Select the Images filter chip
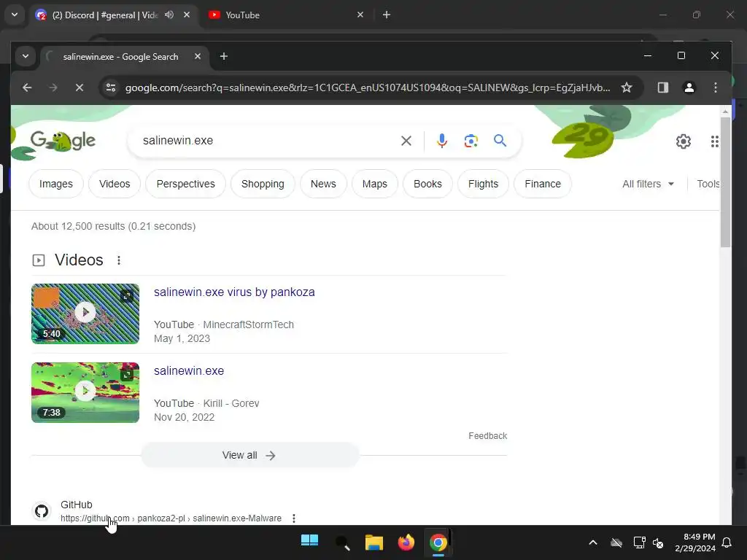Viewport: 747px width, 560px height. pos(55,184)
